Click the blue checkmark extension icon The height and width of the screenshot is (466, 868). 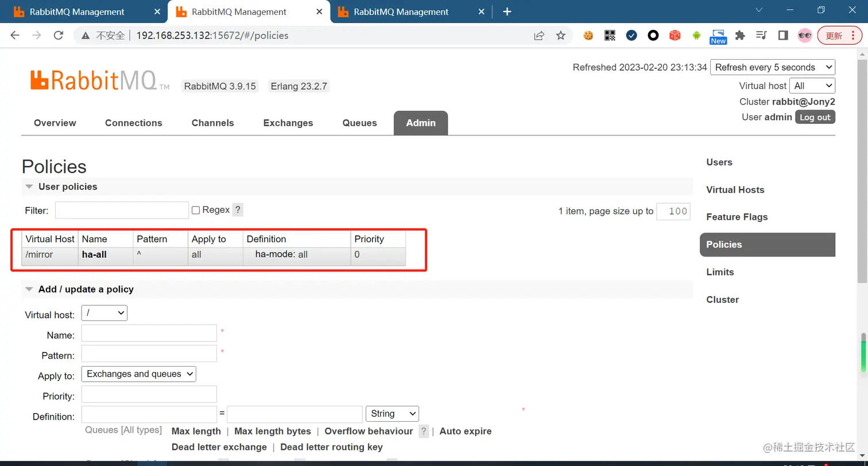(631, 36)
